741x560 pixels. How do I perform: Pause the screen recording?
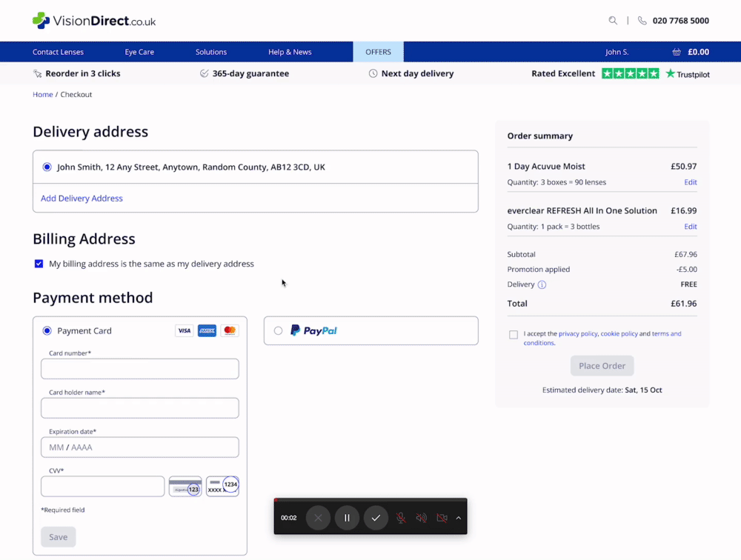coord(347,518)
